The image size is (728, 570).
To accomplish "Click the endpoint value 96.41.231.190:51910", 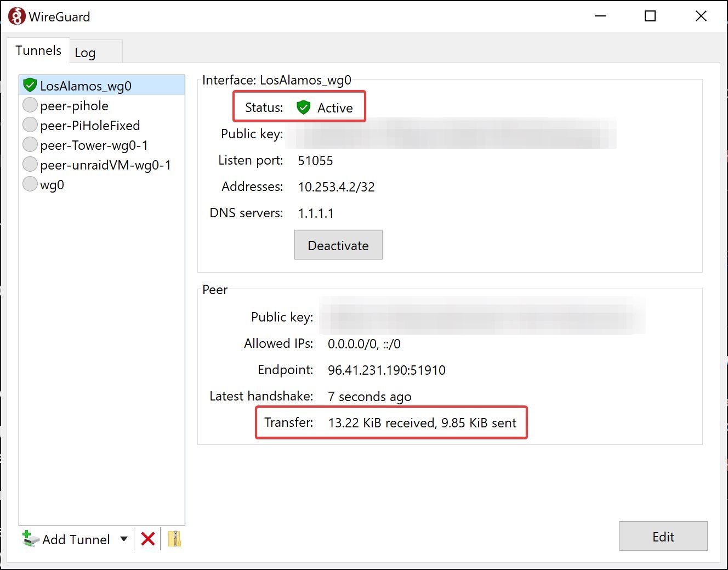I will [x=386, y=370].
